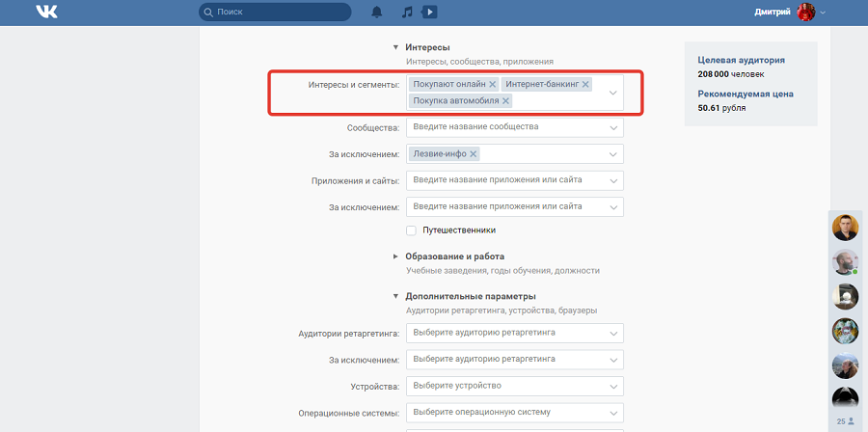Screen dimensions: 868x432
Task: Open the friends online counter showing 25
Action: [845, 421]
